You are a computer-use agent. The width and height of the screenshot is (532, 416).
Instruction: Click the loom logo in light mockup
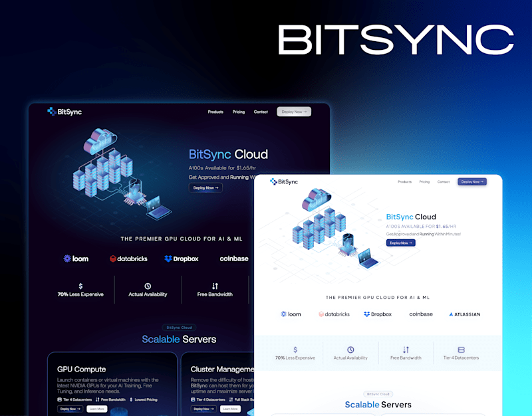291,314
